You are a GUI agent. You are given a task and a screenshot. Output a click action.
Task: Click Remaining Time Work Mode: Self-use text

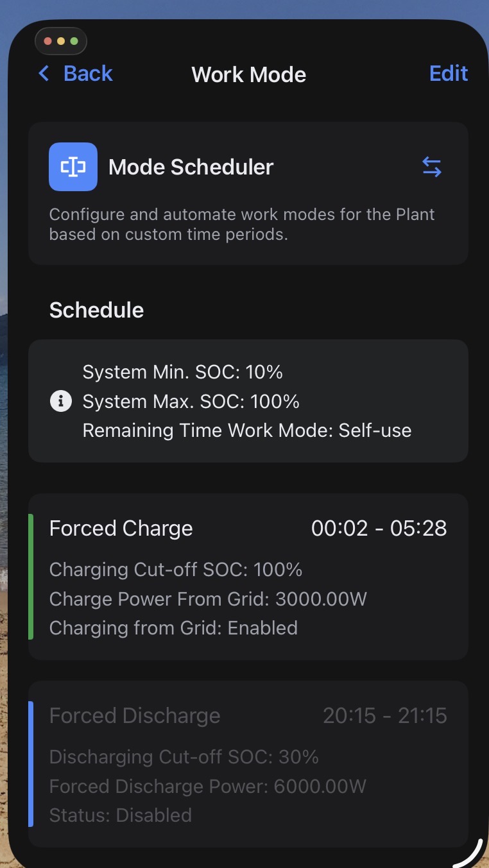click(247, 430)
